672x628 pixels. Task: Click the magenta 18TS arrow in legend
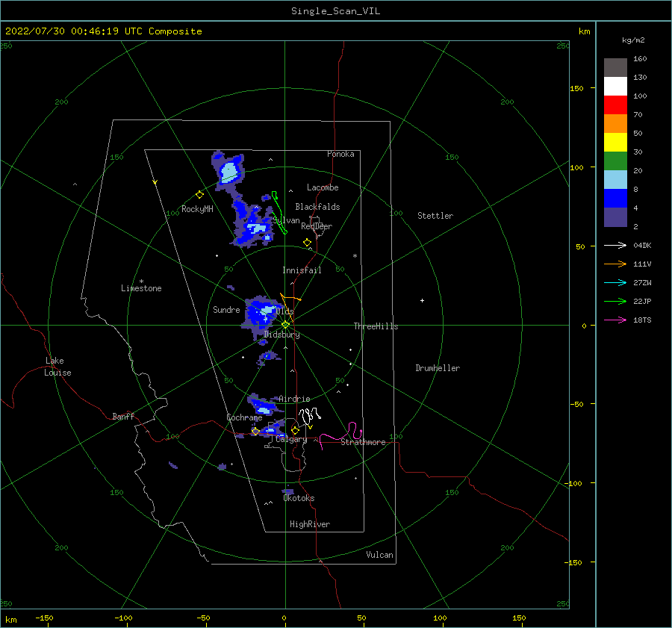point(615,320)
